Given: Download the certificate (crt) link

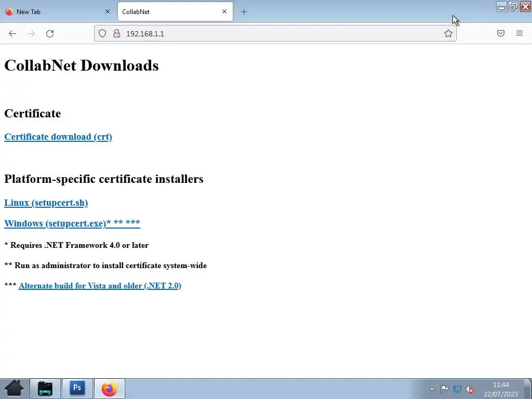Looking at the screenshot, I should (58, 137).
